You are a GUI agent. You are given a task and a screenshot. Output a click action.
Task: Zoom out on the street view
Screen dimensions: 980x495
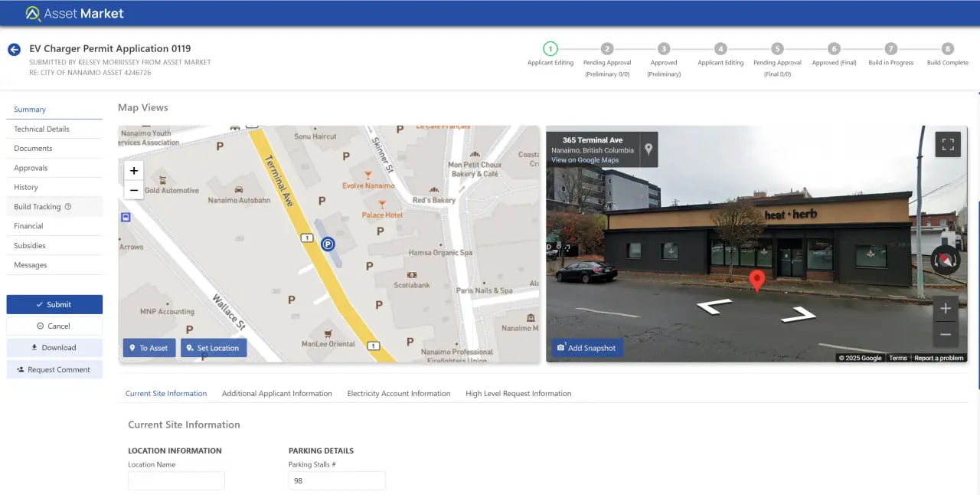click(x=946, y=334)
